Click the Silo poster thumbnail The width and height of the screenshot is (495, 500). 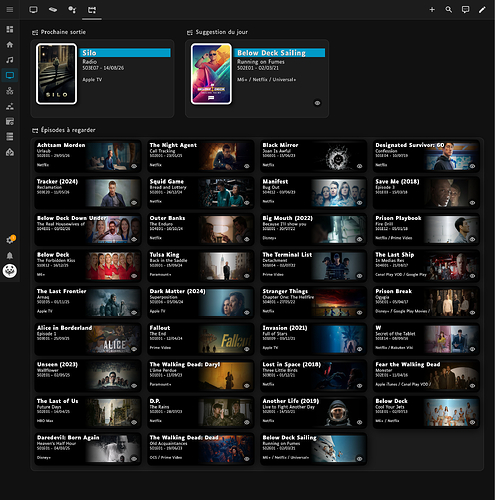tap(56, 74)
